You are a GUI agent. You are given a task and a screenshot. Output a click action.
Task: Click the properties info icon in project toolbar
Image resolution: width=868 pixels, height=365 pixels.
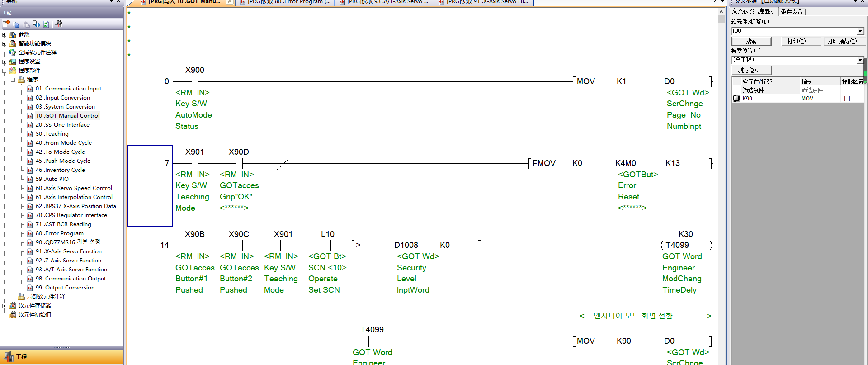(36, 24)
